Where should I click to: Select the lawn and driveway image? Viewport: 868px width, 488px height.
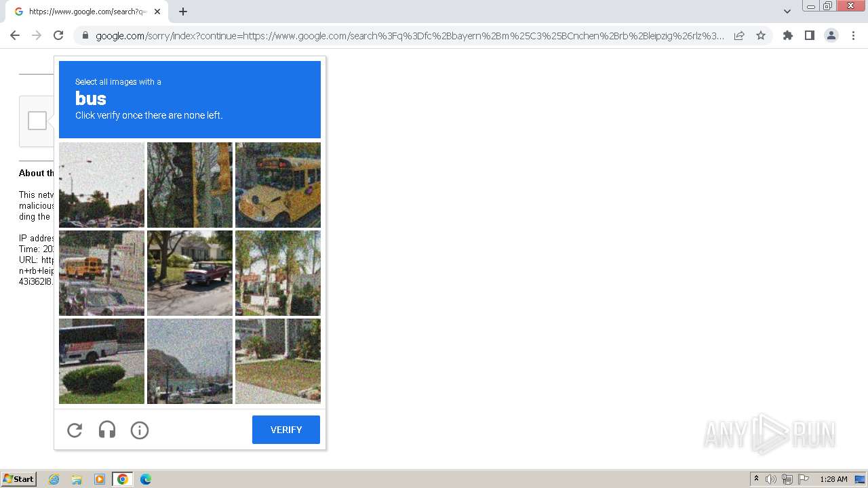point(278,361)
